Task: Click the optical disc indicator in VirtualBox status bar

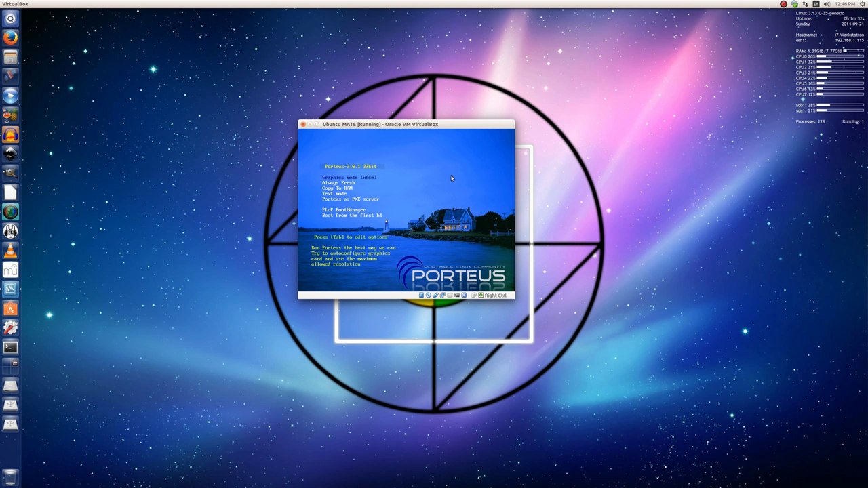Action: 429,295
